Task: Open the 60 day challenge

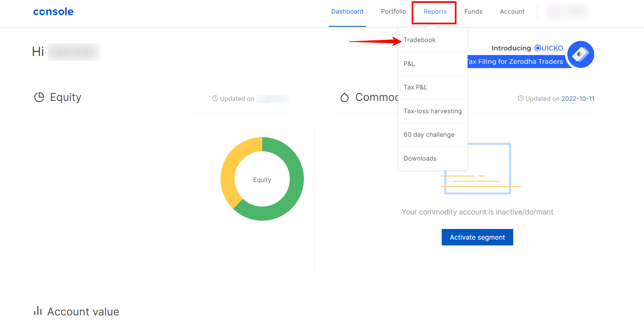Action: coord(429,135)
